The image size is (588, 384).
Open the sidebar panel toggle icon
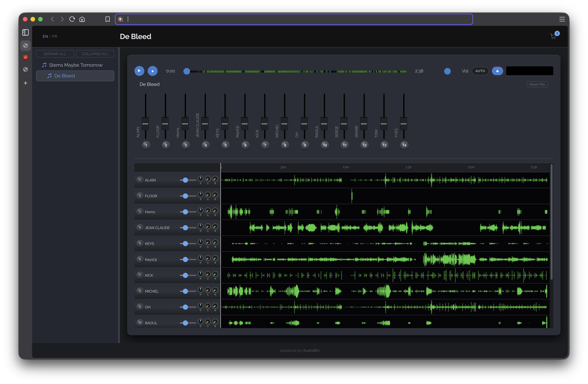[25, 32]
